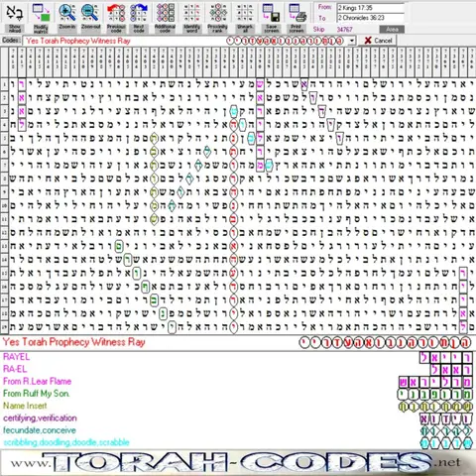Image resolution: width=476 pixels, height=476 pixels.
Task: Select the certifying,verification row
Action: click(x=237, y=418)
